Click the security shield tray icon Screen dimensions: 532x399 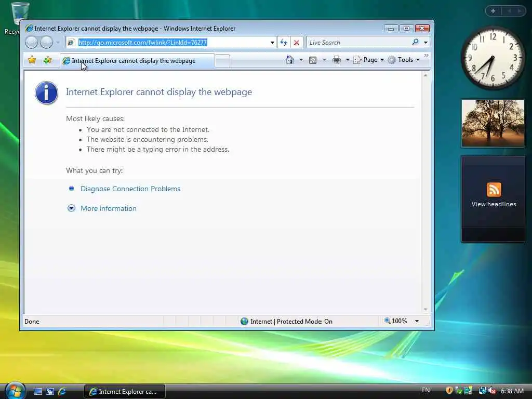tap(449, 391)
